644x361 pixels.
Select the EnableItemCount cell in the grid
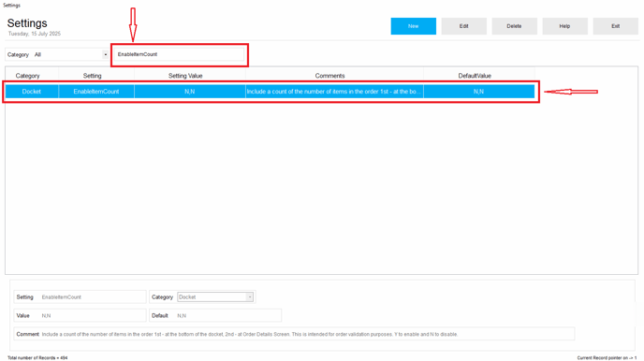pyautogui.click(x=96, y=92)
